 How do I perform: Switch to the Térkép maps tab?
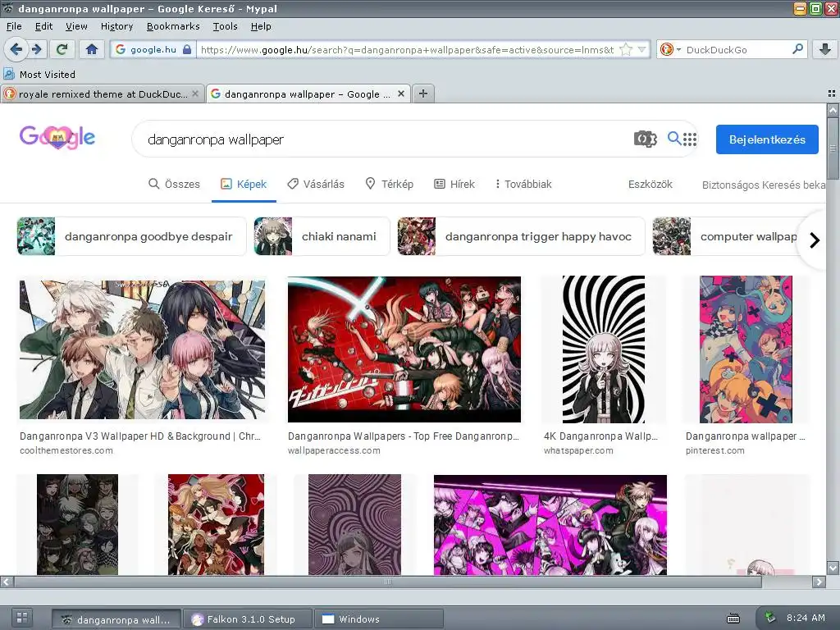(389, 185)
